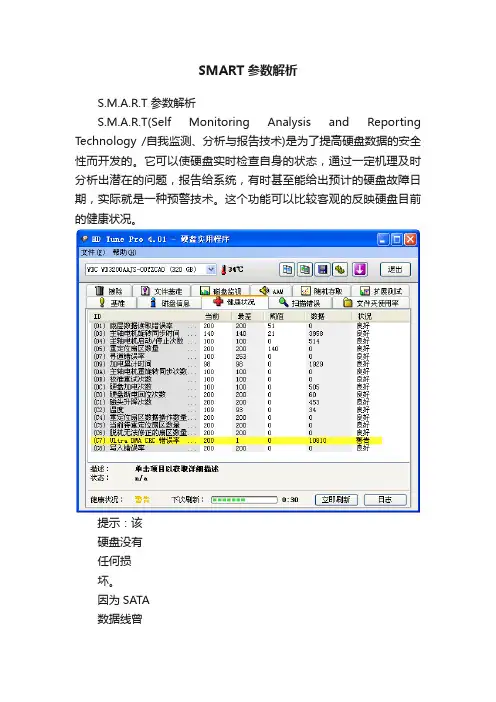Open the 帮助 menu in HD Tune
Screen dimensions: 496x702
point(124,253)
